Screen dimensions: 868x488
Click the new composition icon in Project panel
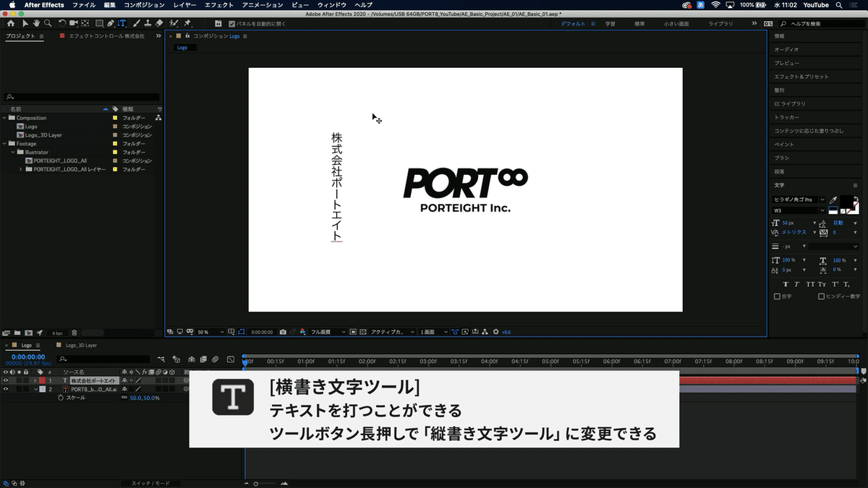pos(28,333)
